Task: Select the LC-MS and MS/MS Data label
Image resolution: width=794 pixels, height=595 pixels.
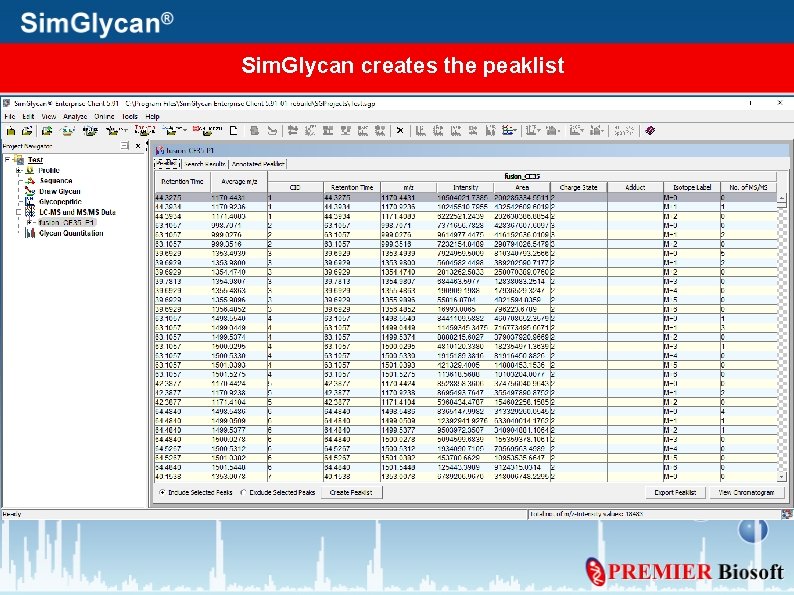Action: [77, 212]
